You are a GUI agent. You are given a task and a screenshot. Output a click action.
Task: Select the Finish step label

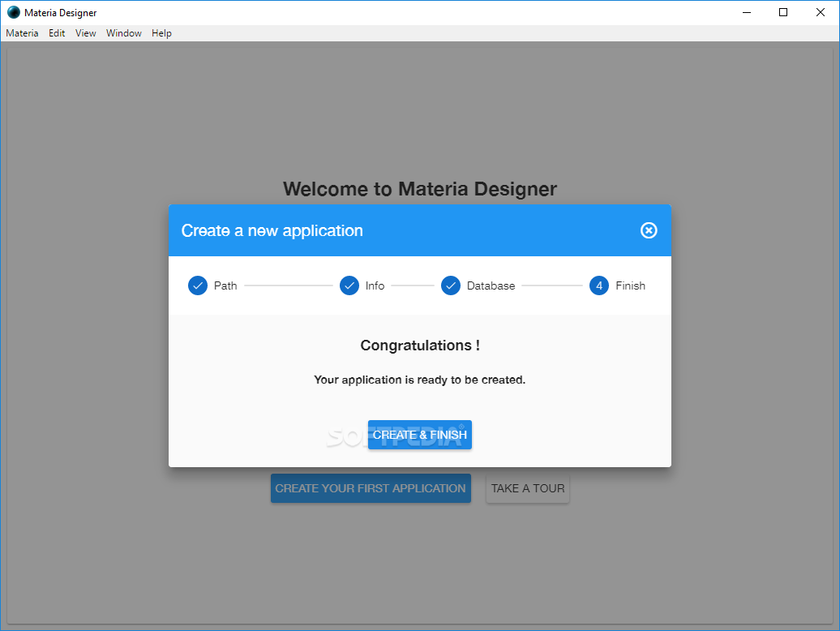tap(630, 285)
